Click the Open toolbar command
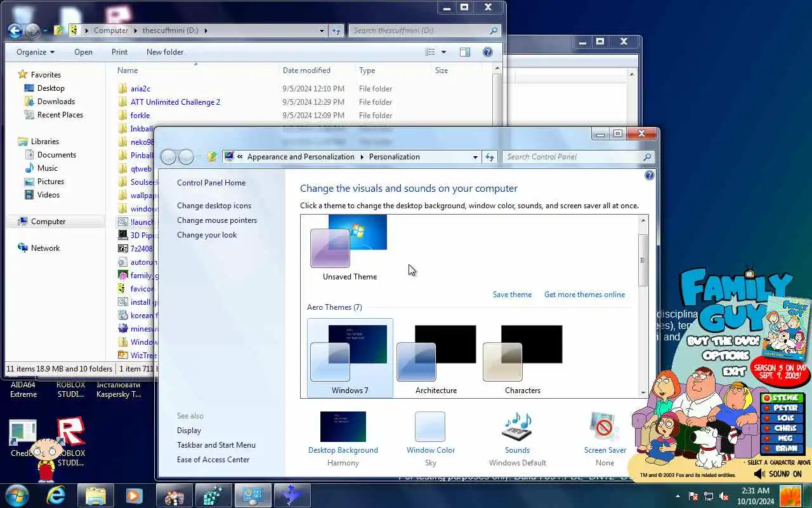 point(83,52)
